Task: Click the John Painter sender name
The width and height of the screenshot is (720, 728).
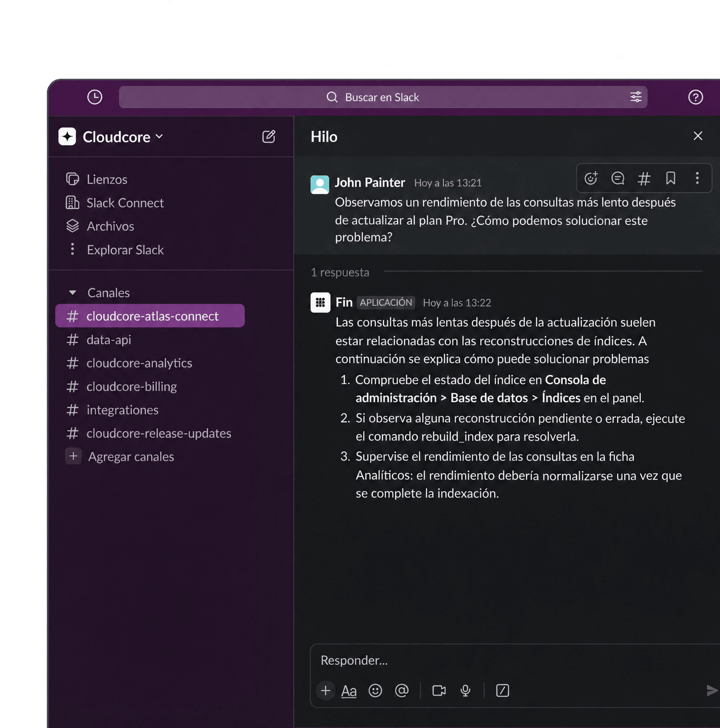Action: click(370, 183)
